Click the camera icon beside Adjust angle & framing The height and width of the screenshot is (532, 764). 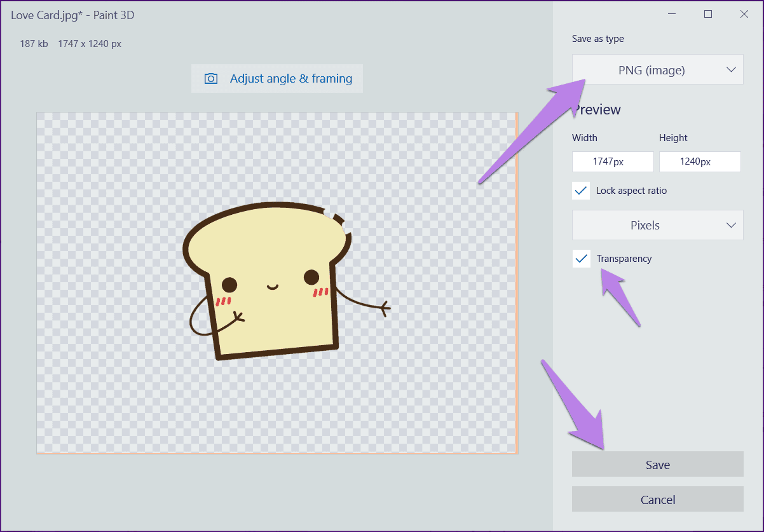[211, 79]
